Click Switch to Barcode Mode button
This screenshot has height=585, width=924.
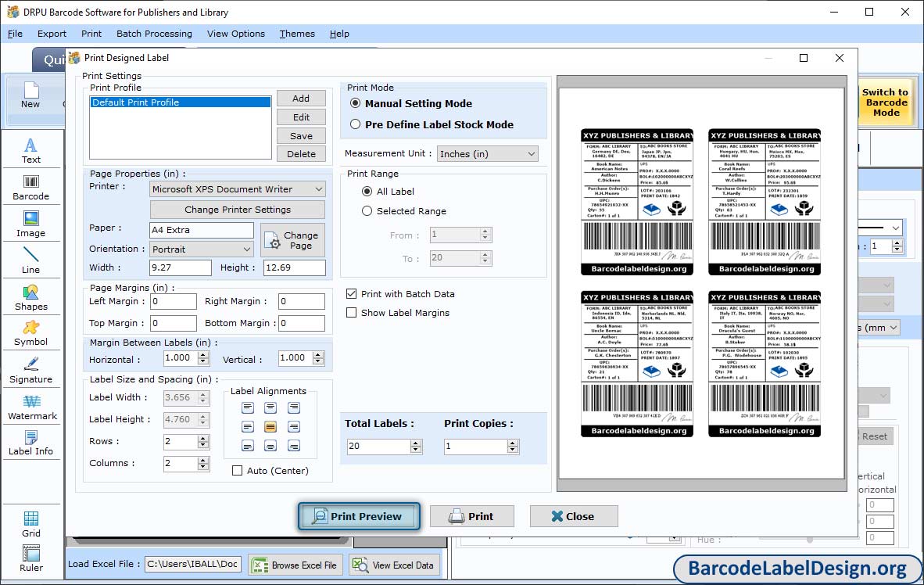(885, 102)
